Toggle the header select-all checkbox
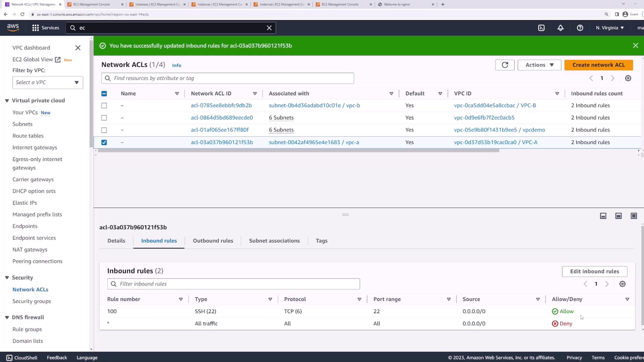Image resolution: width=644 pixels, height=362 pixels. (x=104, y=94)
